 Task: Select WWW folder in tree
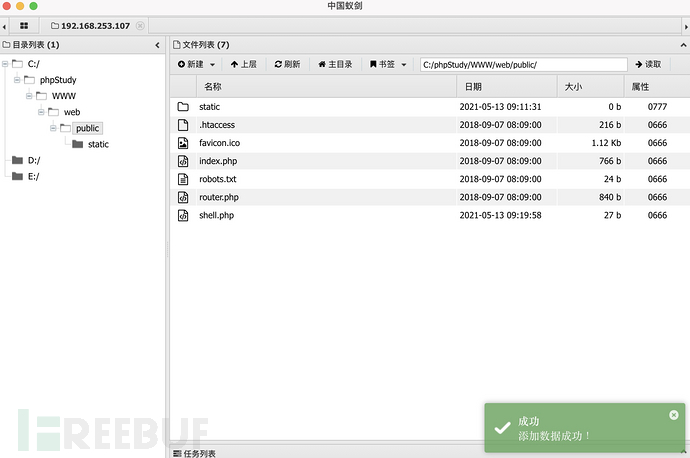[x=64, y=96]
